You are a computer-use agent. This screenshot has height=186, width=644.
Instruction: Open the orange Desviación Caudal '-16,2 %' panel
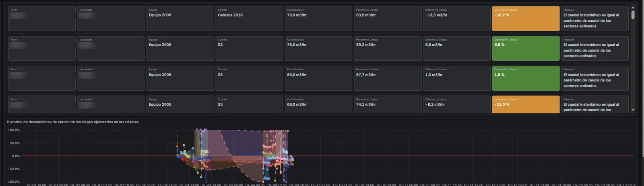point(526,18)
